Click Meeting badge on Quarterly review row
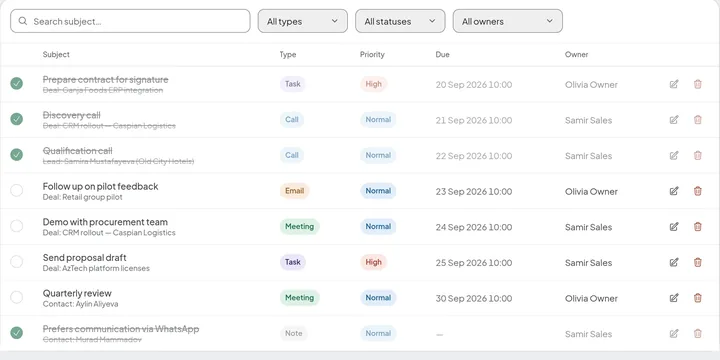 coord(299,298)
